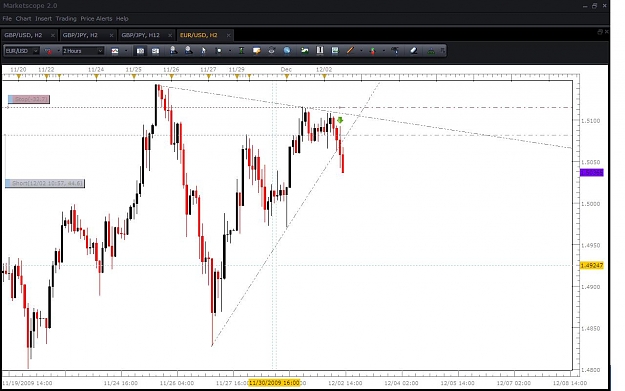Click the toolbar overflow icon at the toolbar's end

pyautogui.click(x=442, y=51)
